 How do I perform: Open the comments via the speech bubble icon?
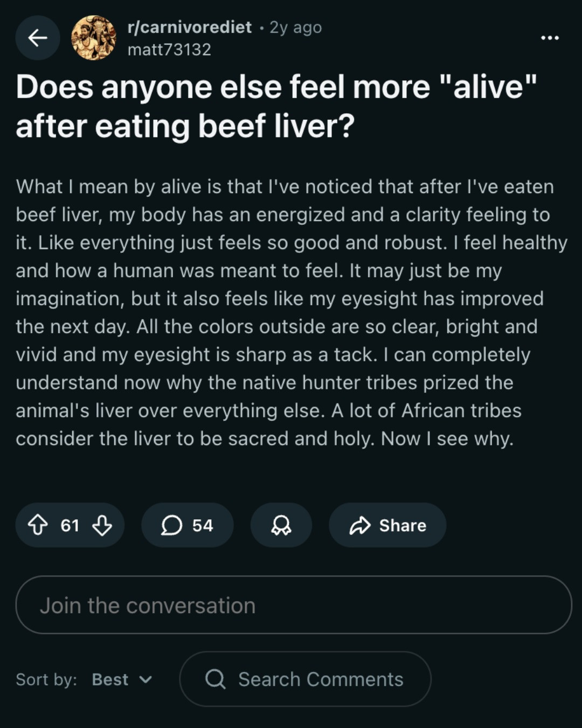[x=171, y=525]
